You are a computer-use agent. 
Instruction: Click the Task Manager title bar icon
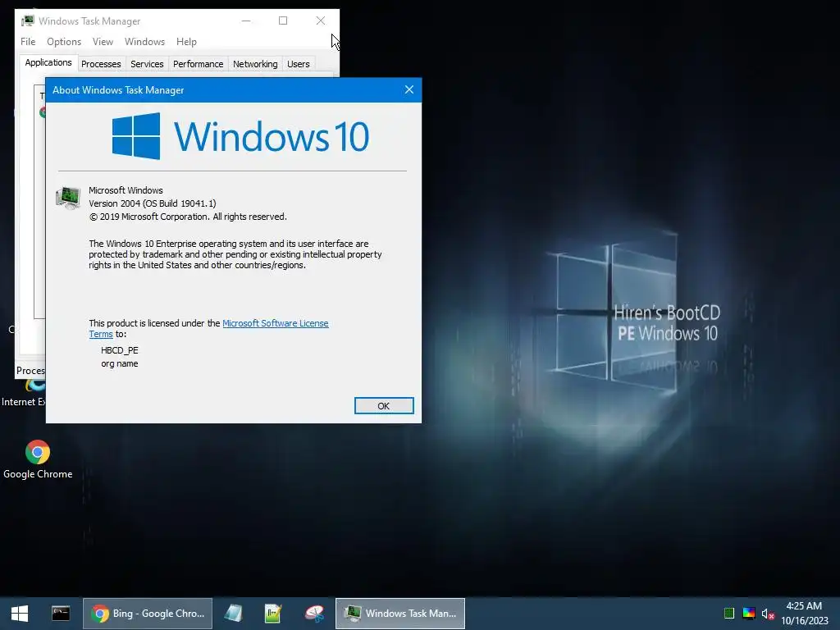point(28,21)
